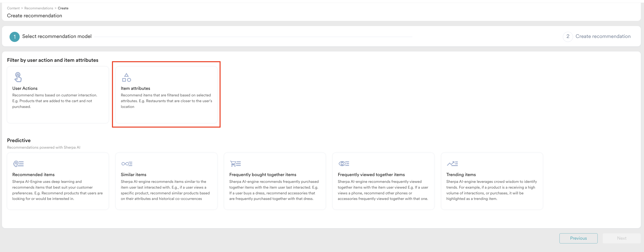Viewport: 644px width, 252px height.
Task: Click the Item attributes shapes icon
Action: 126,78
